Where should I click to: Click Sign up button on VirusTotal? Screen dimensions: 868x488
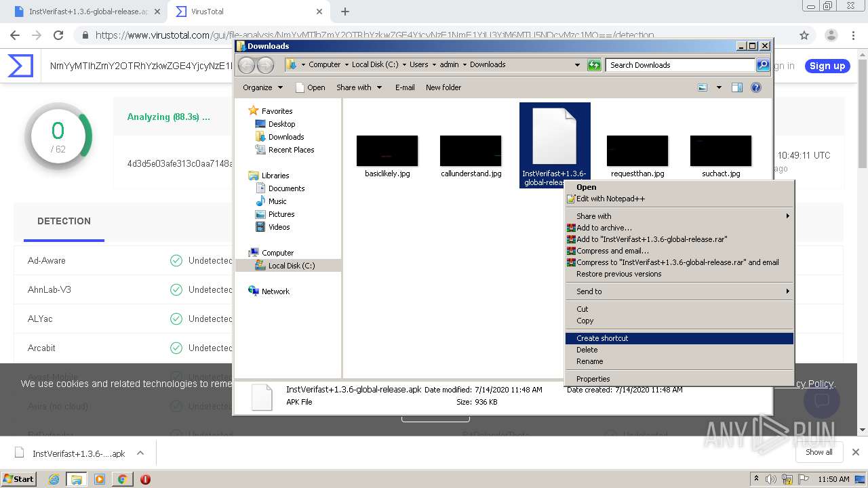coord(827,66)
